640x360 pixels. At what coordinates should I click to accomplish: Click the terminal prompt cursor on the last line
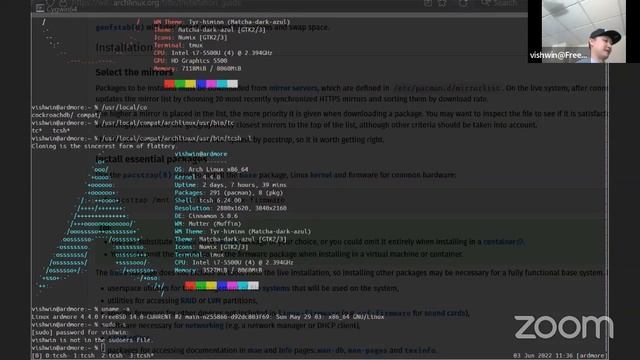[103, 348]
